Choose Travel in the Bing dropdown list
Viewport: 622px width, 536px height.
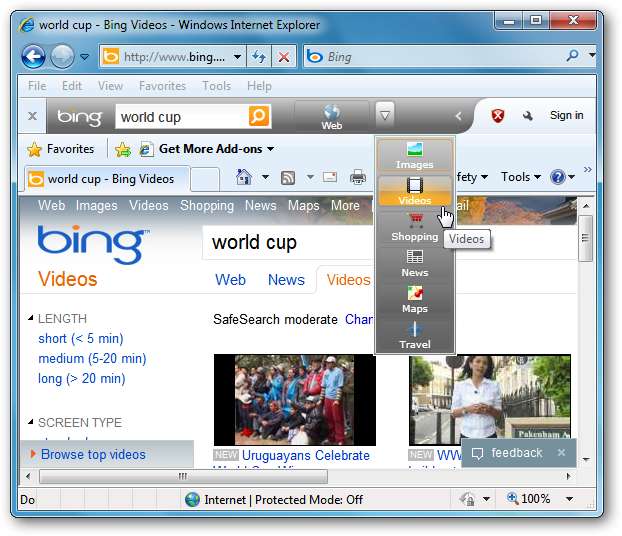tap(415, 335)
